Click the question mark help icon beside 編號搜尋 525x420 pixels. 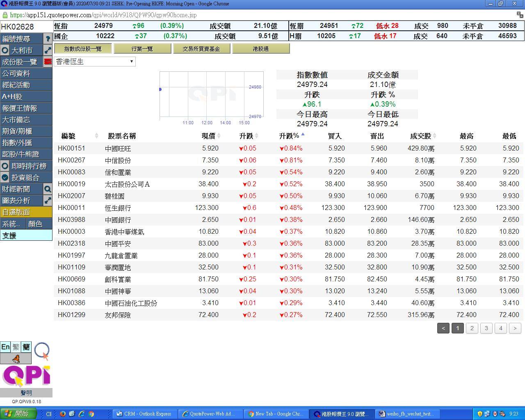(x=48, y=39)
